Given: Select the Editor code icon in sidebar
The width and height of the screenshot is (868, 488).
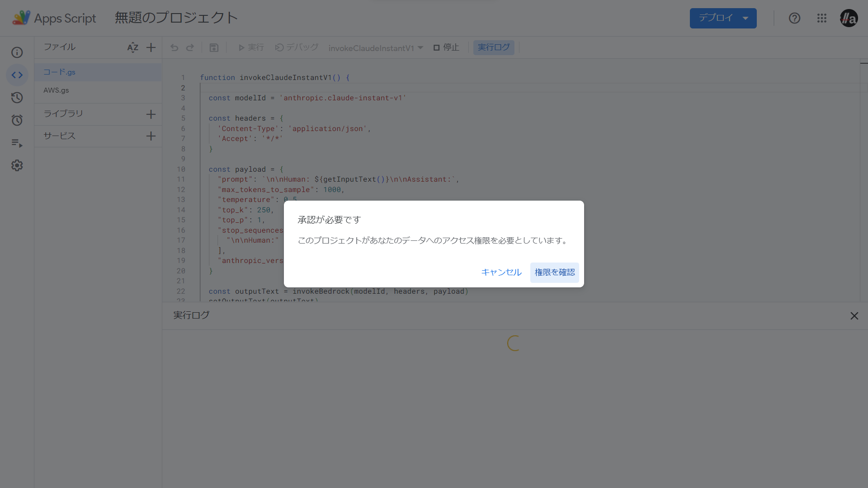Looking at the screenshot, I should (17, 75).
